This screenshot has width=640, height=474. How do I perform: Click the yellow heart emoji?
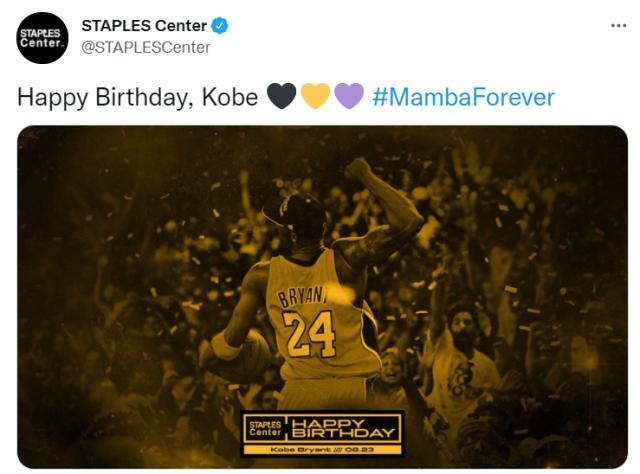tap(315, 97)
